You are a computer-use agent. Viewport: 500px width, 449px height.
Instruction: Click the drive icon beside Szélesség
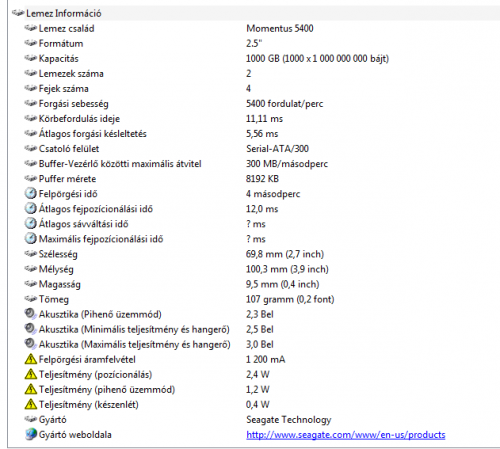pyautogui.click(x=31, y=254)
